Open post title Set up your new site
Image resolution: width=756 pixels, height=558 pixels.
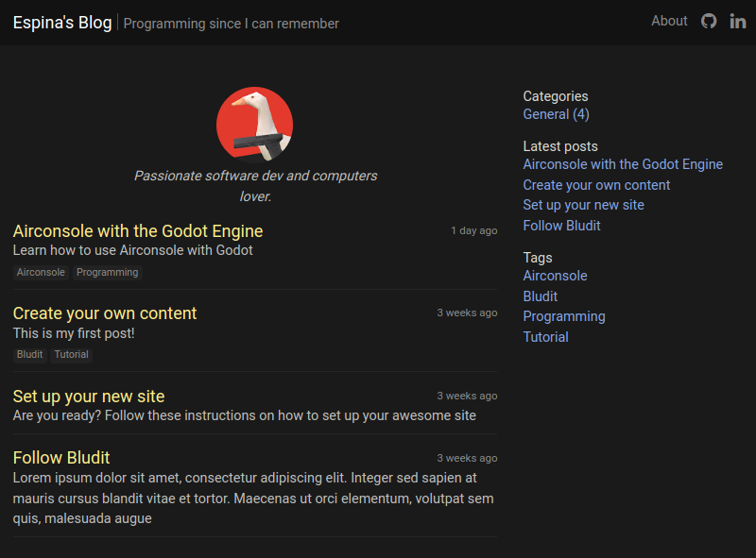tap(89, 397)
